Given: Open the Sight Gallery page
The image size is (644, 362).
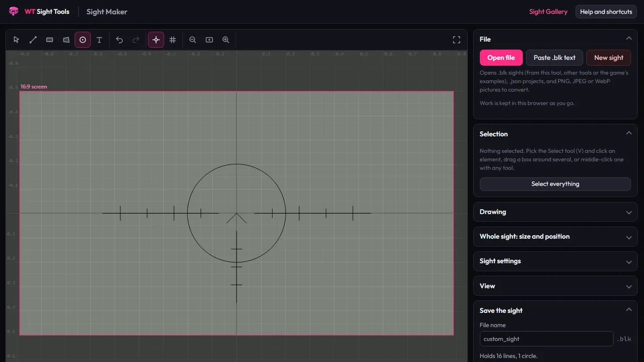Looking at the screenshot, I should [548, 12].
